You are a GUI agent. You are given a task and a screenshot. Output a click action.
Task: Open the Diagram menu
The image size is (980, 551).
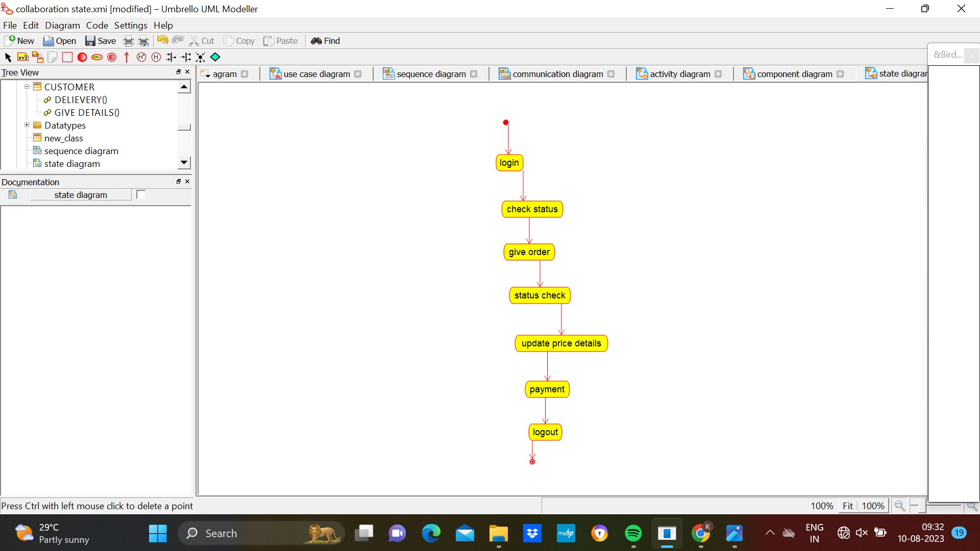62,25
